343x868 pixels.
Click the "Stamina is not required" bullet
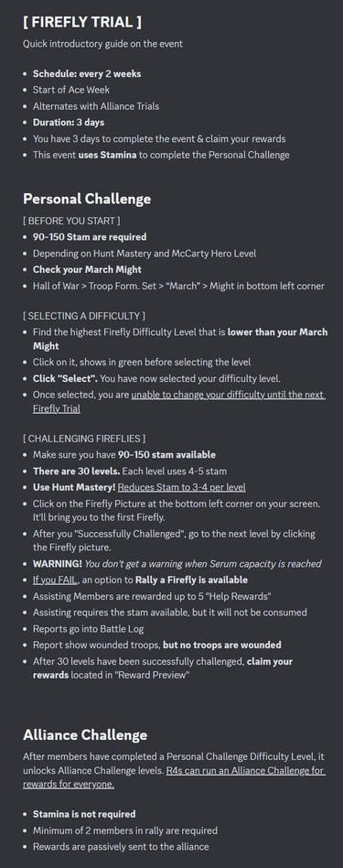[84, 814]
